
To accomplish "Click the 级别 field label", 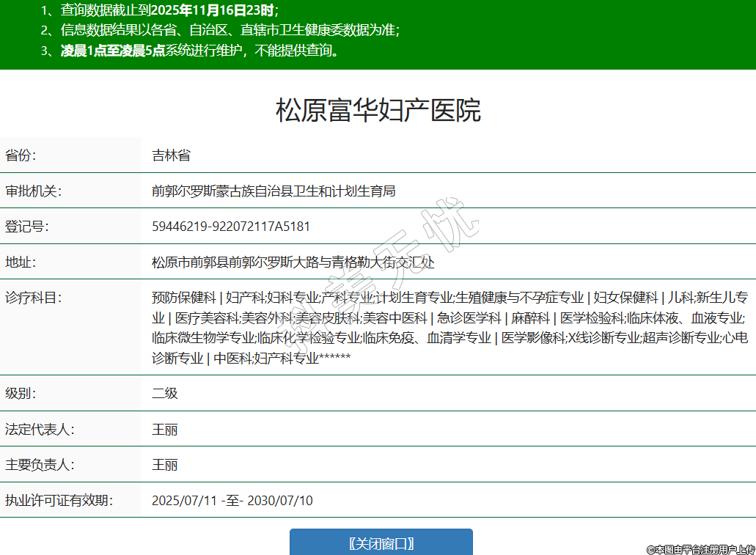I will click(21, 393).
